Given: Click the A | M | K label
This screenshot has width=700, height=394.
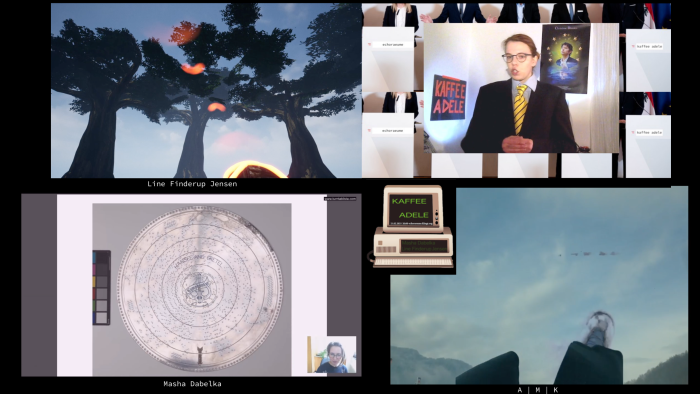Looking at the screenshot, I should click(x=538, y=390).
